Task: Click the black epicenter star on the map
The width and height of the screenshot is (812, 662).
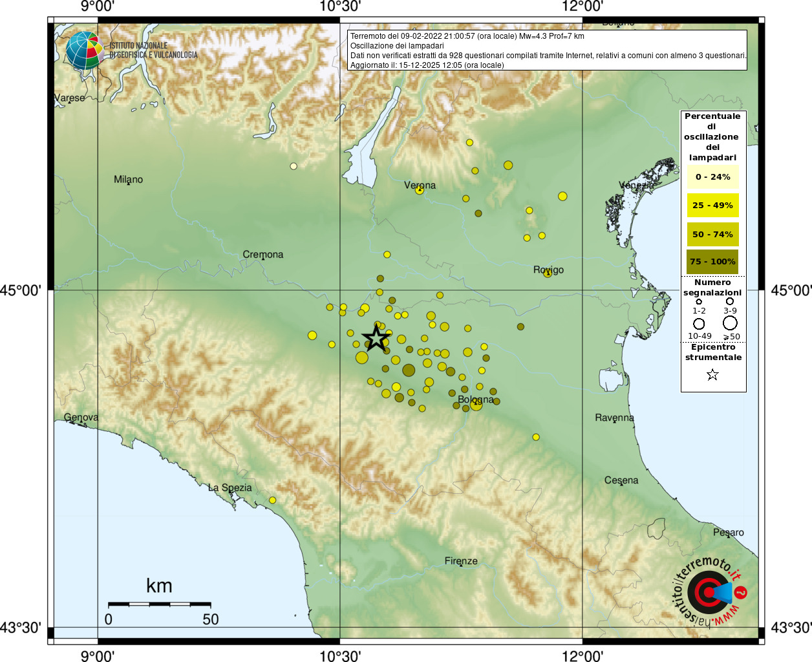Action: [x=376, y=338]
